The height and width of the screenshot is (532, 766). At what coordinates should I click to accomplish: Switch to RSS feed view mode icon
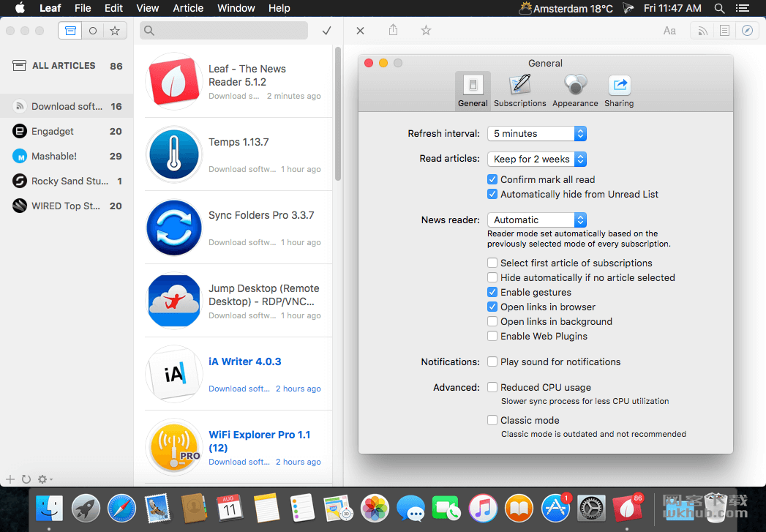point(702,31)
